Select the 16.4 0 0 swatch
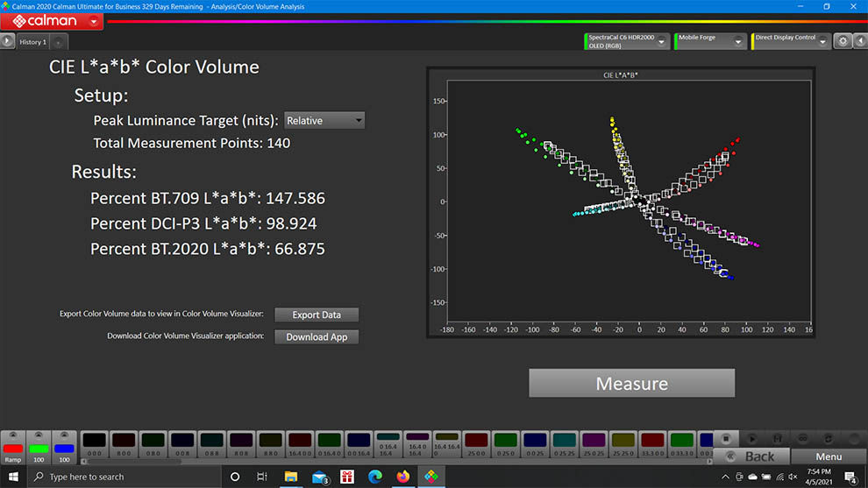 [x=300, y=444]
